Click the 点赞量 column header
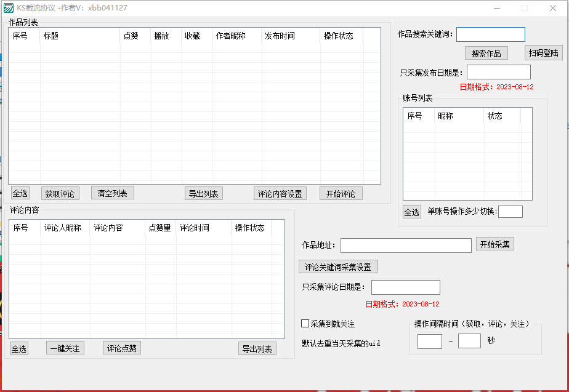The width and height of the screenshot is (569, 392). coord(161,228)
